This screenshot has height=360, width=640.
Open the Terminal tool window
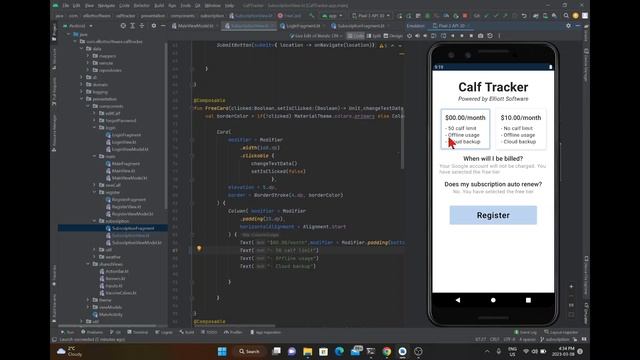click(138, 332)
